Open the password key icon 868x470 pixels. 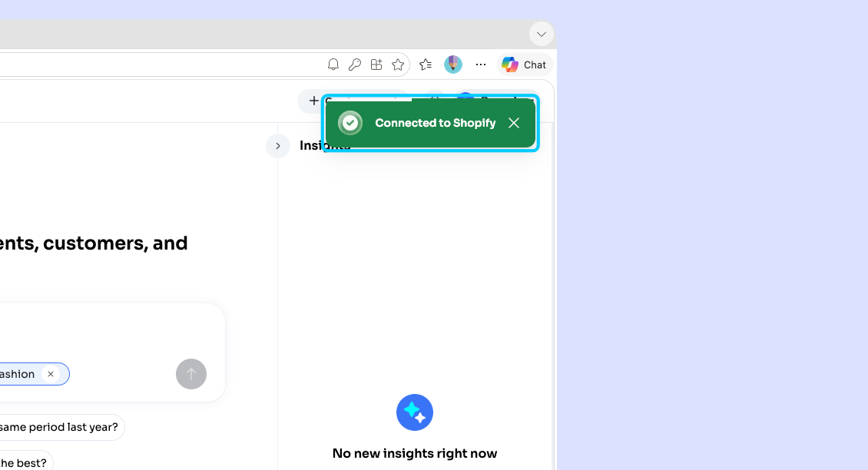click(355, 65)
